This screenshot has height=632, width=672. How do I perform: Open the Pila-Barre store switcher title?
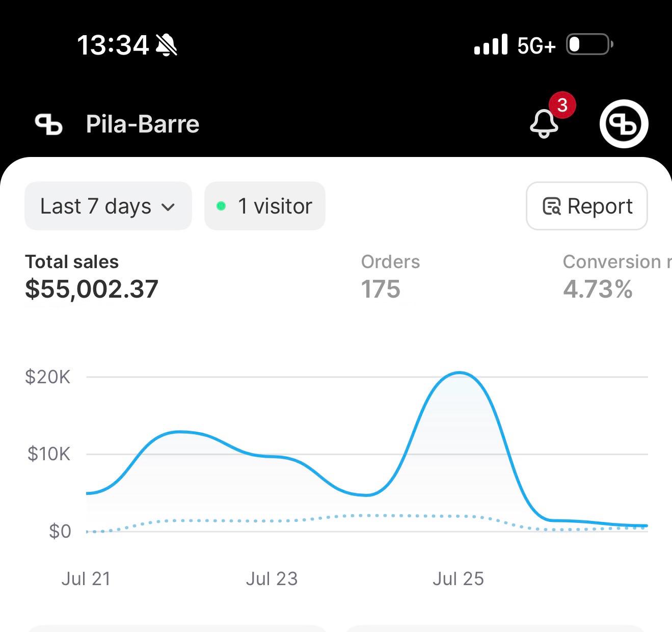tap(143, 124)
